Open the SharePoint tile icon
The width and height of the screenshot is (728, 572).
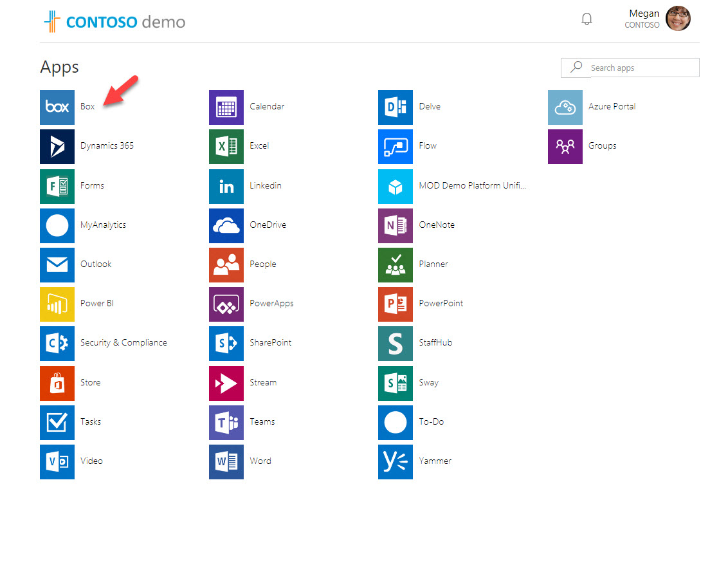(x=226, y=344)
